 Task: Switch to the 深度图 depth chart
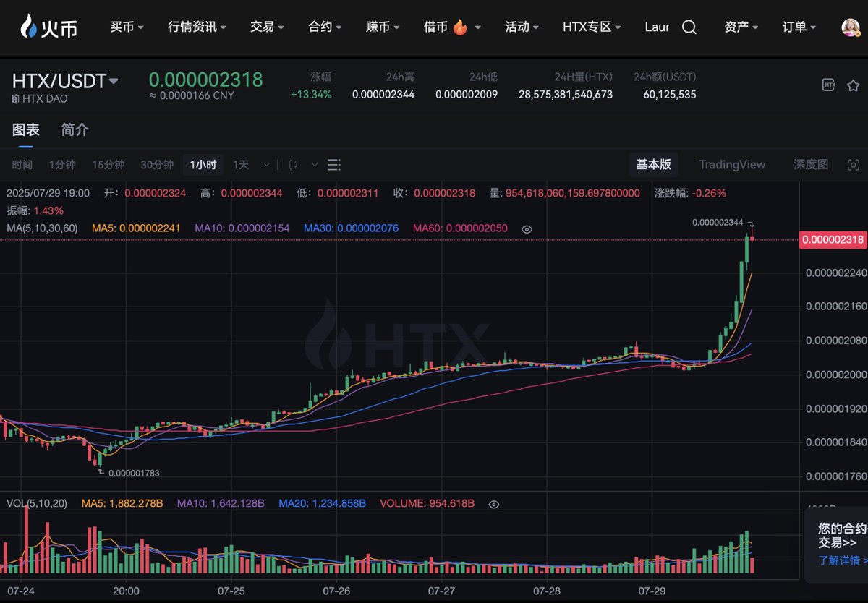point(811,165)
